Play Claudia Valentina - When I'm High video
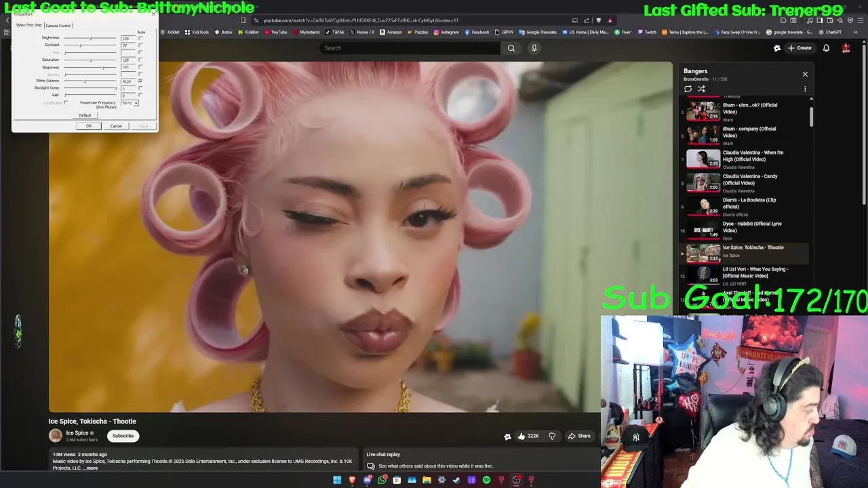 coord(745,159)
